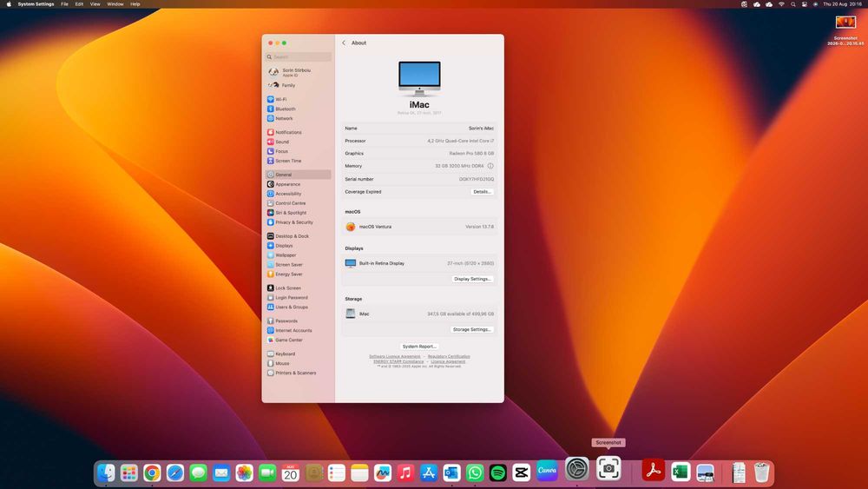The image size is (868, 489).
Task: Go back using the chevron beside About
Action: (344, 43)
